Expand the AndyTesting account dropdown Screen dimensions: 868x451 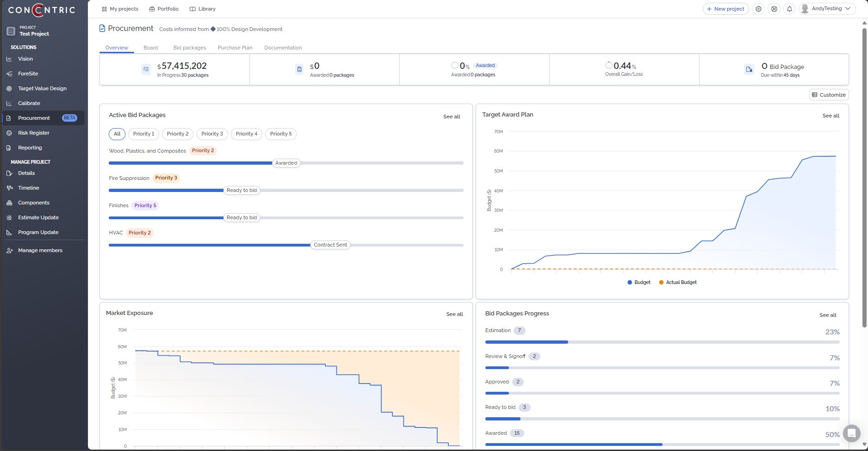pos(827,9)
